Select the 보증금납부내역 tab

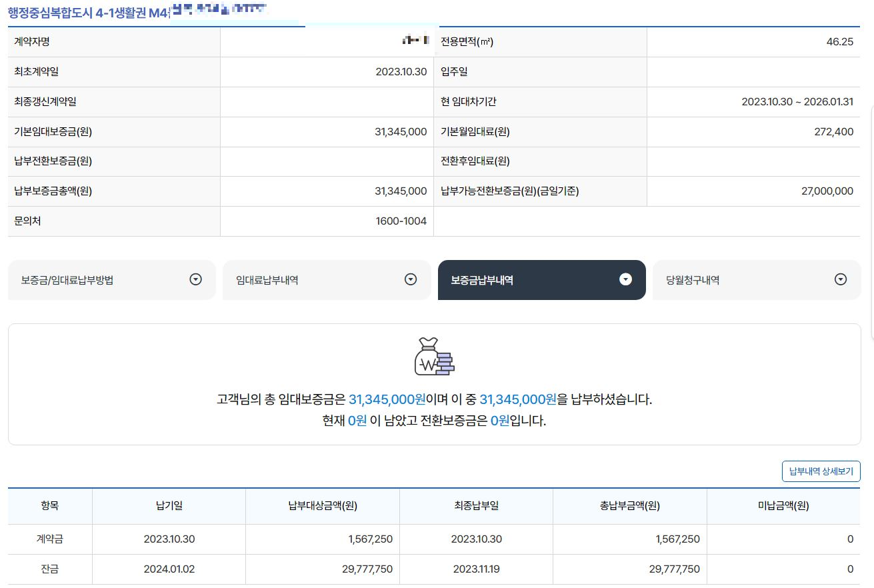tap(542, 280)
